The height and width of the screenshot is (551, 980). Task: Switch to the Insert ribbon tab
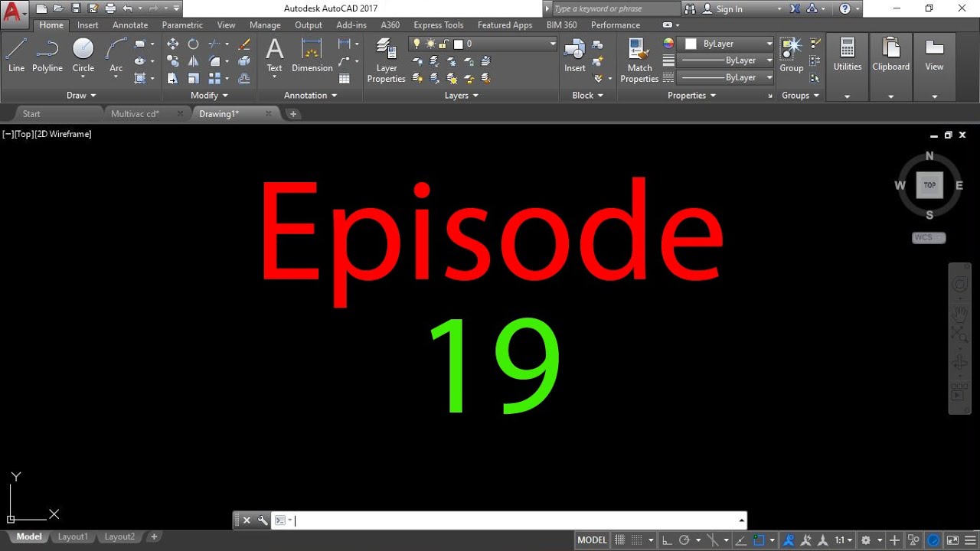(88, 25)
